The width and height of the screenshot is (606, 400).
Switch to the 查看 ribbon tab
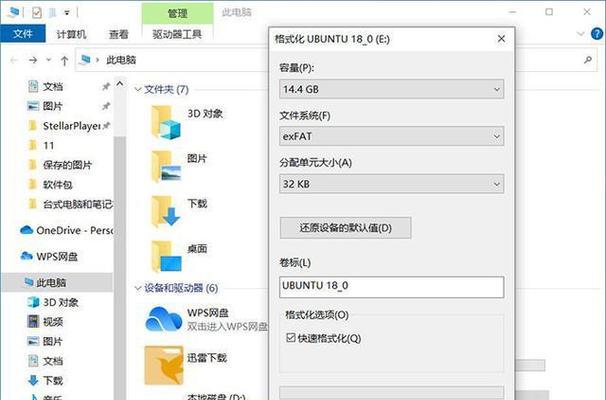coord(118,34)
